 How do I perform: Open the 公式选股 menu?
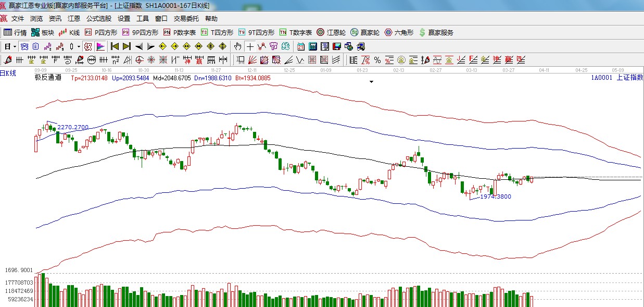click(x=99, y=19)
